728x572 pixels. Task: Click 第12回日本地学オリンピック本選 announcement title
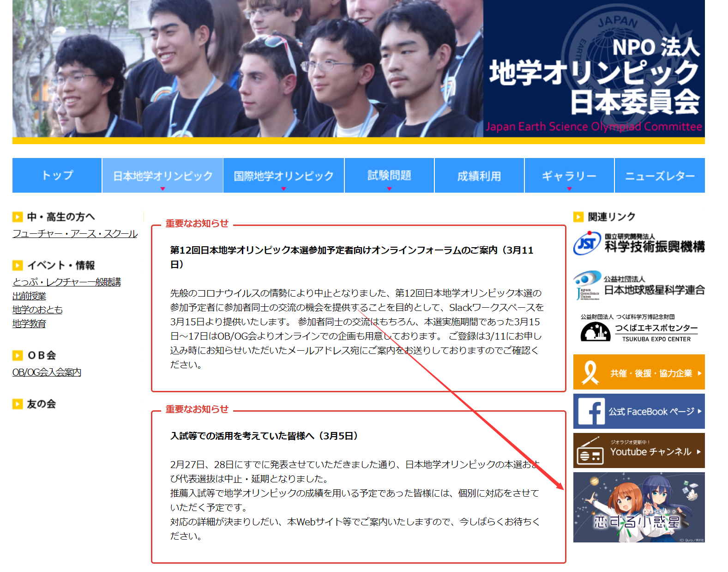pyautogui.click(x=352, y=257)
